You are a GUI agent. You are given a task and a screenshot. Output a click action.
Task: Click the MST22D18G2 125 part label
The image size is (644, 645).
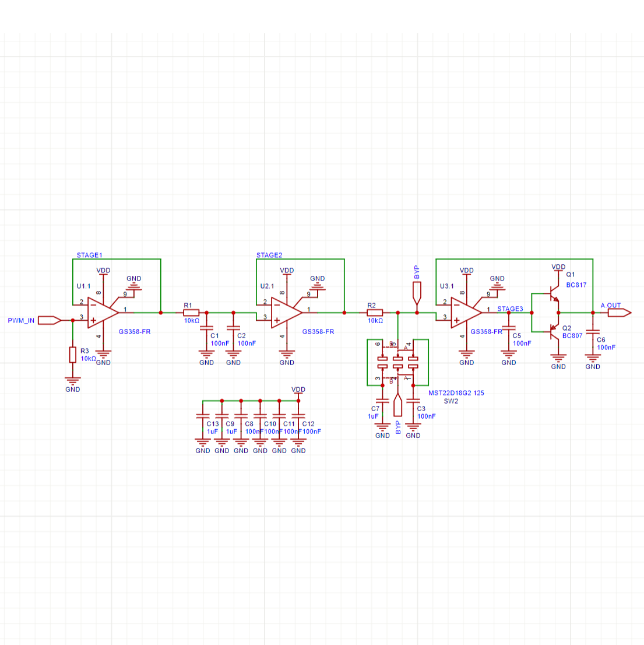click(456, 393)
